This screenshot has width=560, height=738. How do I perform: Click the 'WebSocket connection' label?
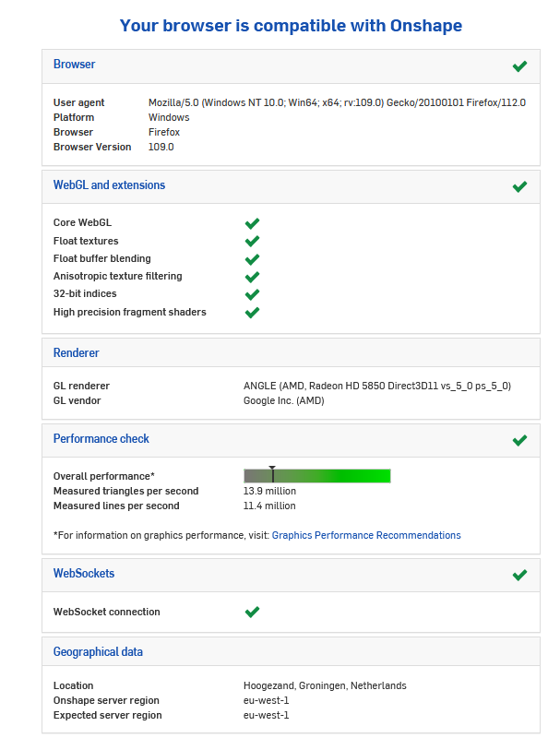pyautogui.click(x=107, y=612)
